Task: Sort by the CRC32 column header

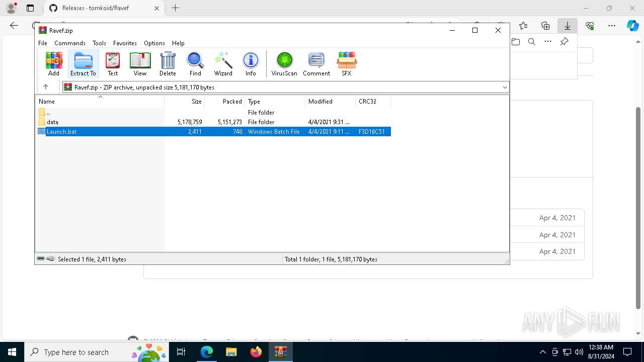Action: [x=373, y=102]
